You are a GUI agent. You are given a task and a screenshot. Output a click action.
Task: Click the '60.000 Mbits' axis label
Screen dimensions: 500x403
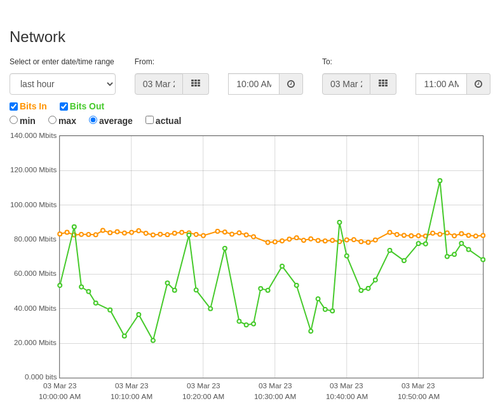coord(35,273)
